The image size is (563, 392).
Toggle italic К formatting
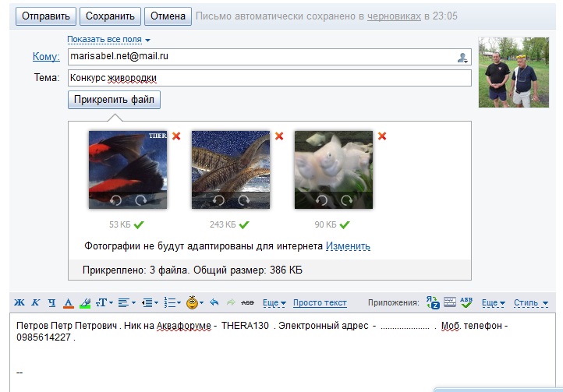pos(34,302)
